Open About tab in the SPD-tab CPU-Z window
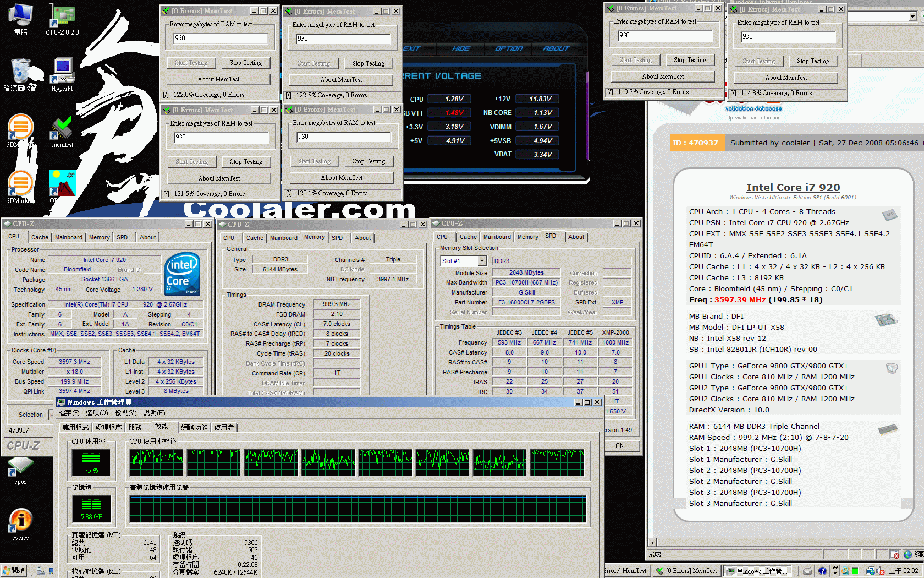Viewport: 924px width, 578px height. (x=576, y=237)
